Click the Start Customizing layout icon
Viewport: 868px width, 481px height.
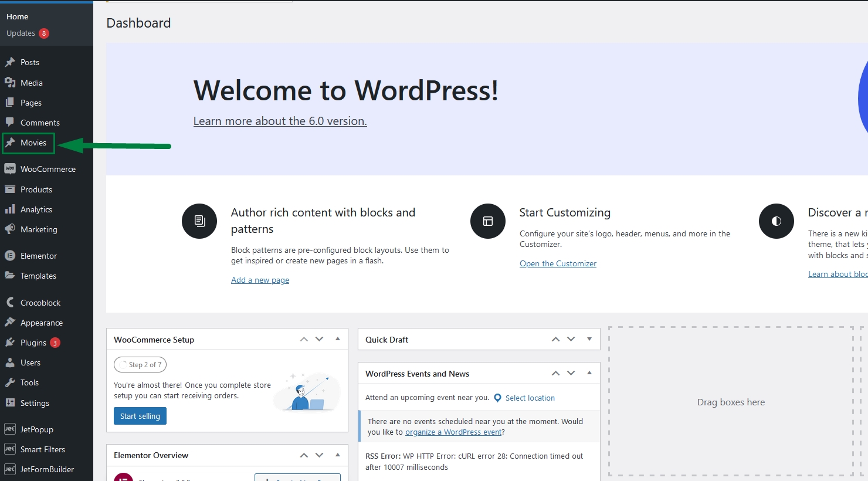tap(488, 221)
